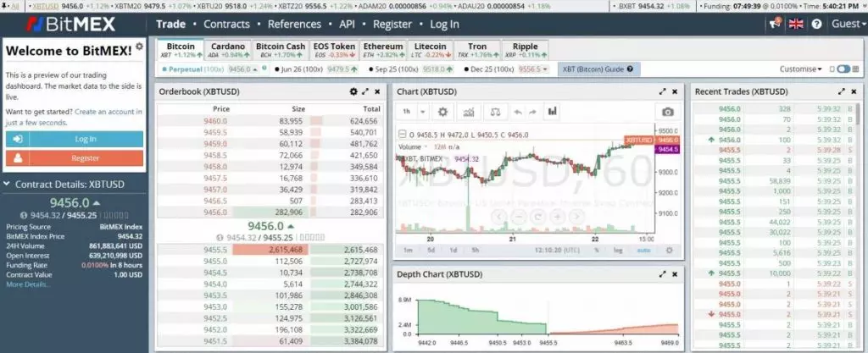Click grid layout icon beside toggle
Viewport: 868px width, 353px height.
point(856,69)
